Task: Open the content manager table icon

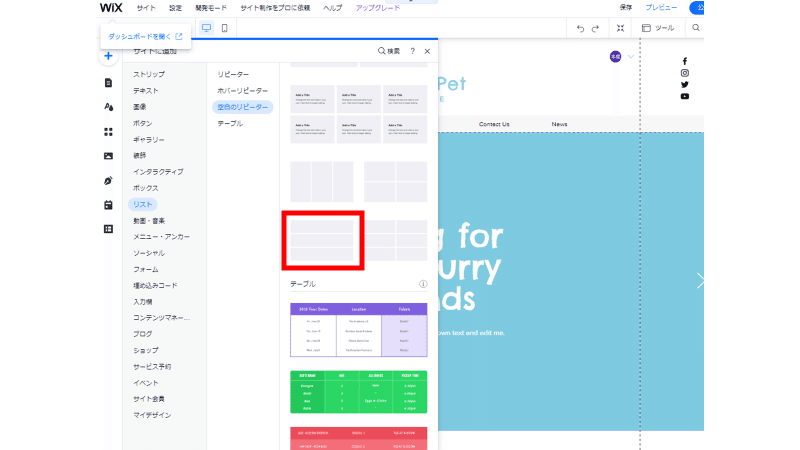Action: point(108,229)
